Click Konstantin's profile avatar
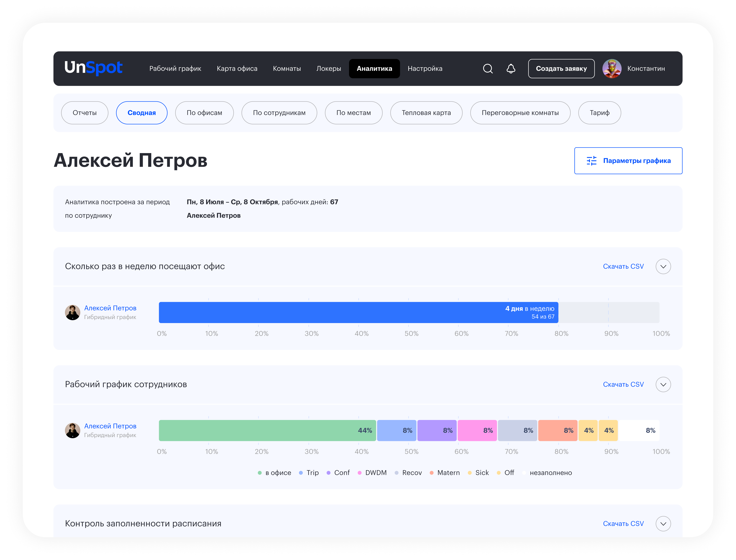 coord(612,69)
